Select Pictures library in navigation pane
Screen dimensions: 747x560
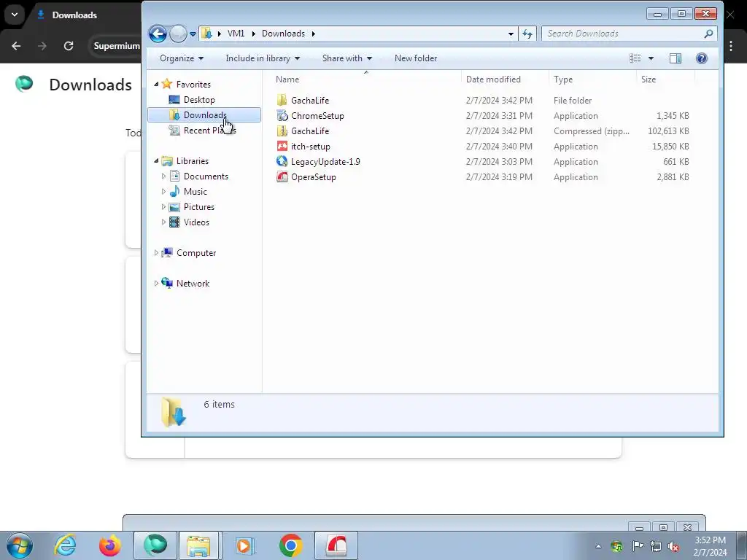point(199,206)
